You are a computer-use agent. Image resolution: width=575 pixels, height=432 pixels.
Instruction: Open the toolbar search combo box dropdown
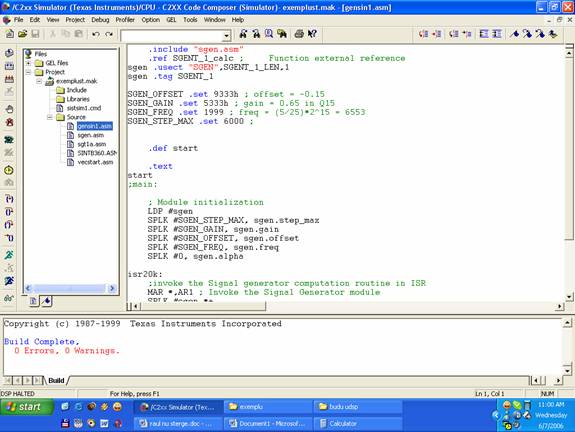click(227, 36)
